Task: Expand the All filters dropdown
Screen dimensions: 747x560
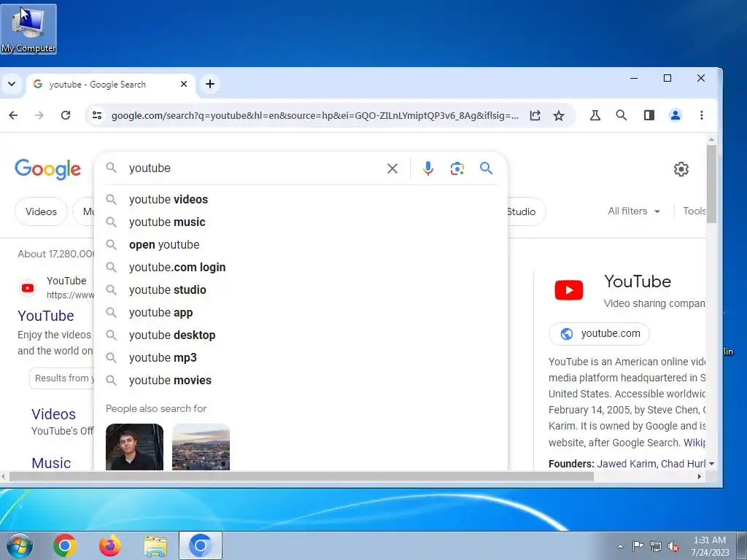Action: tap(634, 211)
